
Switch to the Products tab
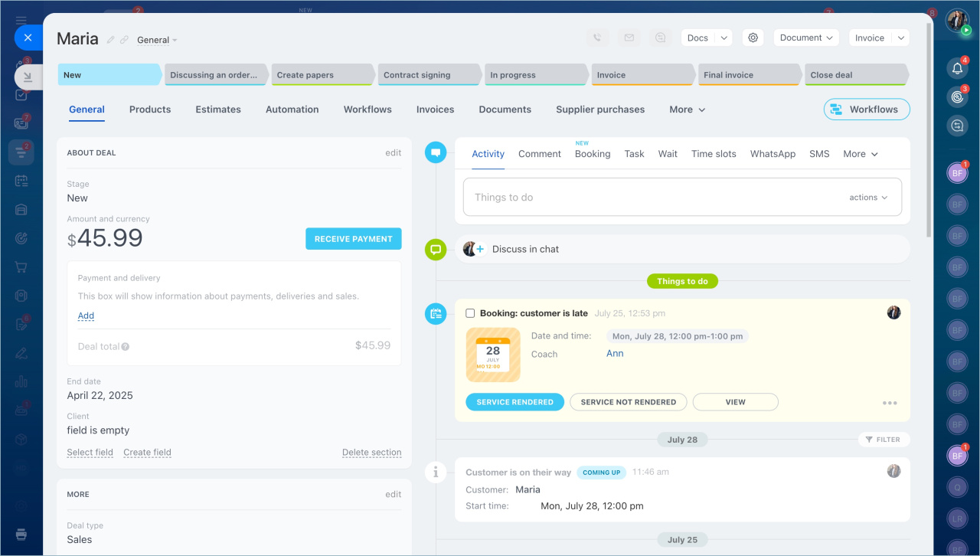tap(150, 110)
